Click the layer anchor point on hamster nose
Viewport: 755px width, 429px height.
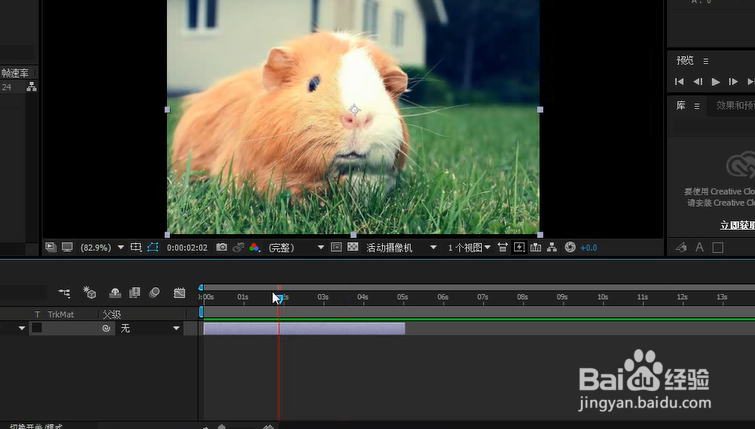coord(354,109)
